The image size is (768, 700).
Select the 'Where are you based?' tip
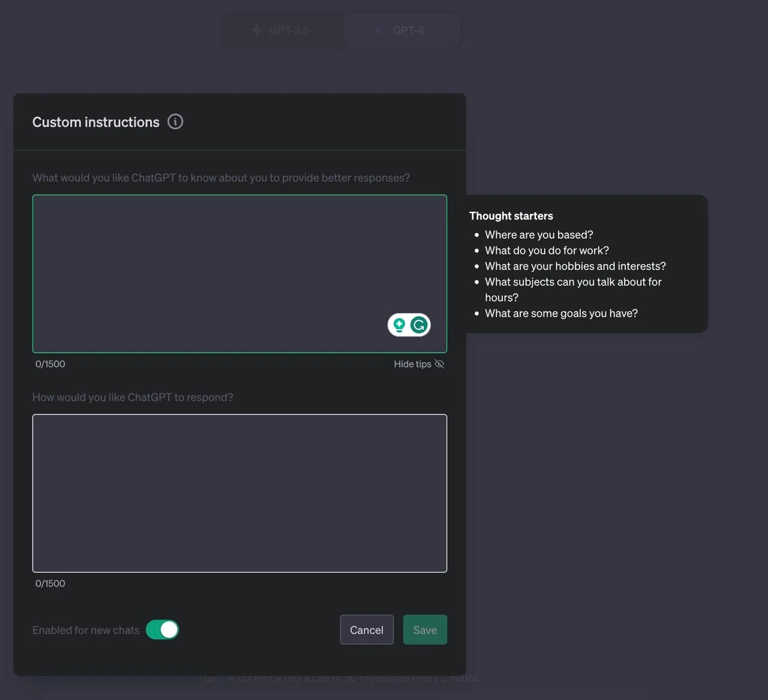pos(539,235)
